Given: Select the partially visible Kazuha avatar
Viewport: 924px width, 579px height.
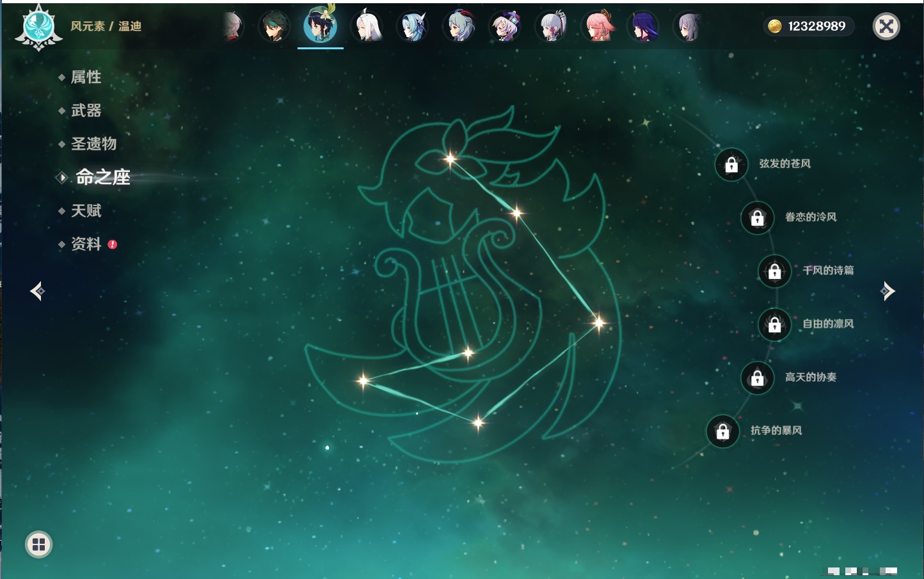Looking at the screenshot, I should point(234,27).
